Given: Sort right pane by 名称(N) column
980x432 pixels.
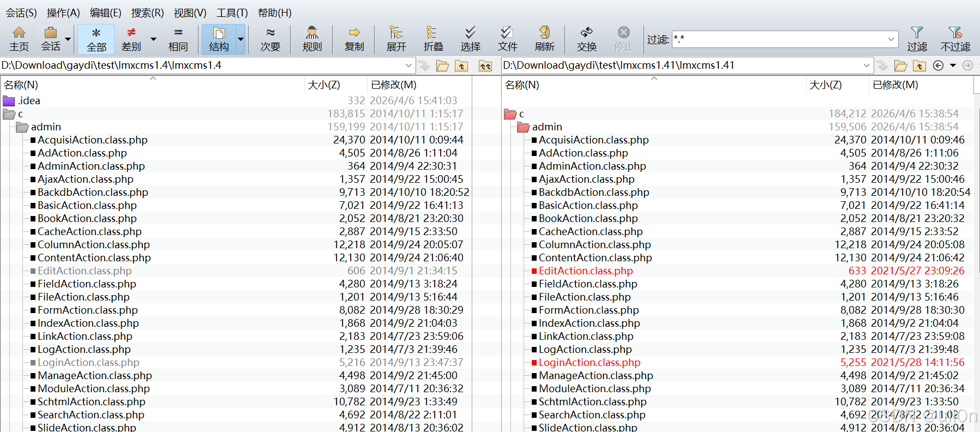Looking at the screenshot, I should 654,85.
